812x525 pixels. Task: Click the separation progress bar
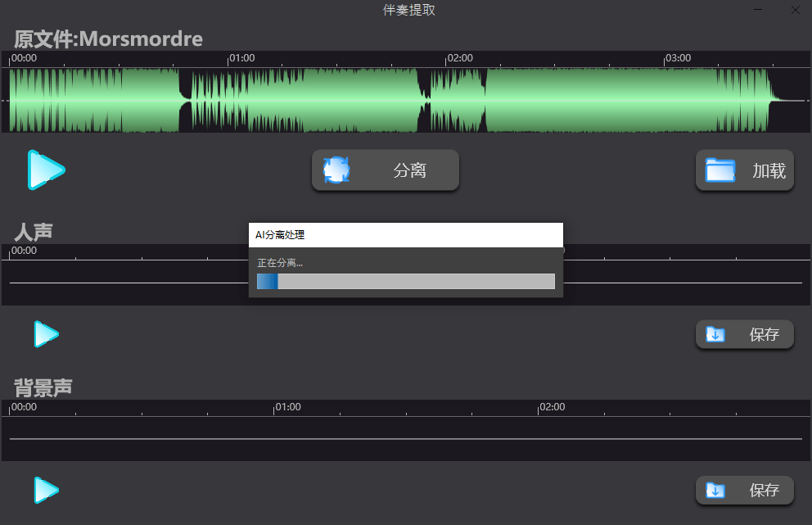point(405,281)
